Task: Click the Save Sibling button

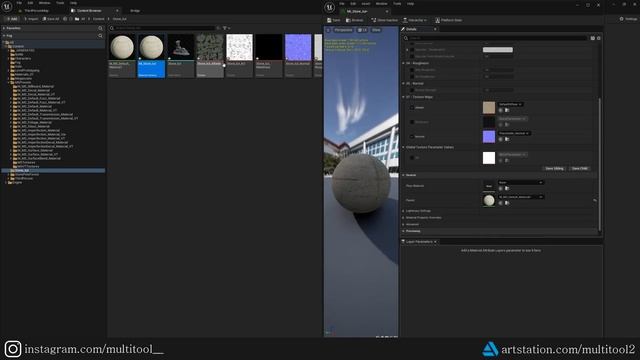Action: coord(554,168)
